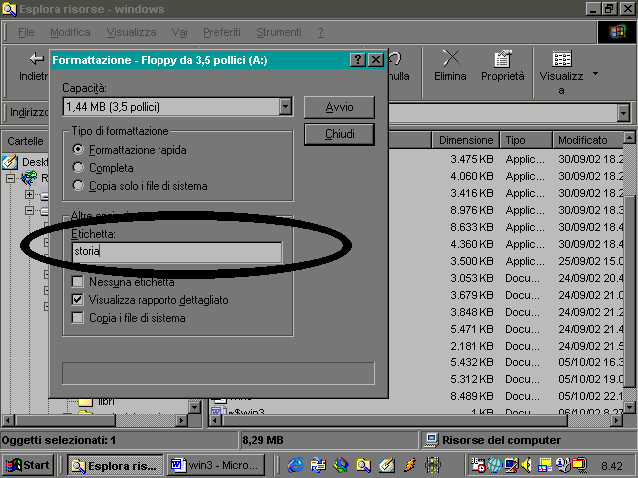Screen dimensions: 638x478
Task: Open the Modifica menu
Action: (x=70, y=32)
